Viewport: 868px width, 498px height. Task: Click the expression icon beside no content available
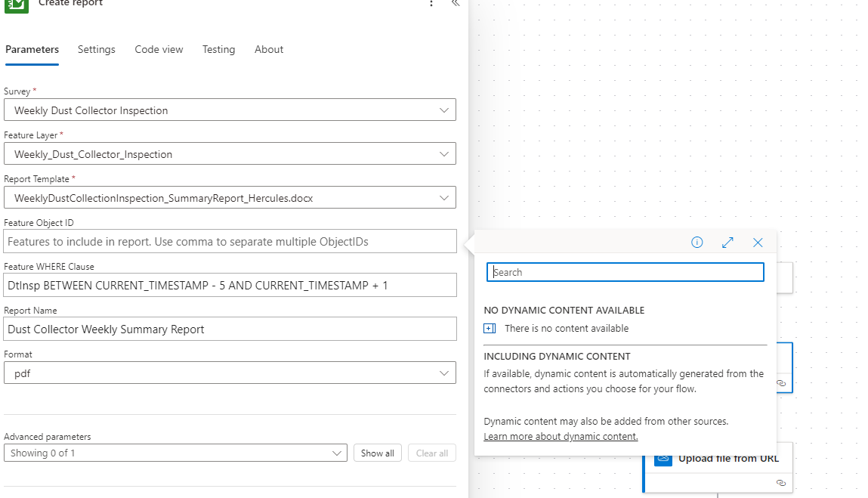pyautogui.click(x=489, y=328)
